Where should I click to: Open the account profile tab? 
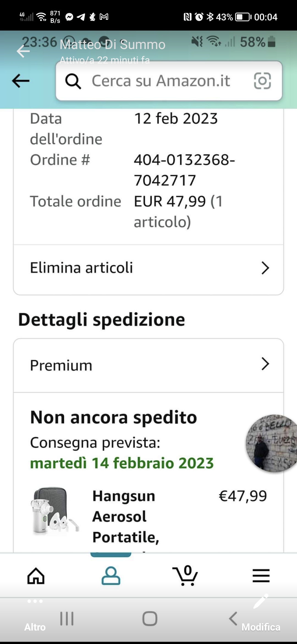[x=111, y=575]
